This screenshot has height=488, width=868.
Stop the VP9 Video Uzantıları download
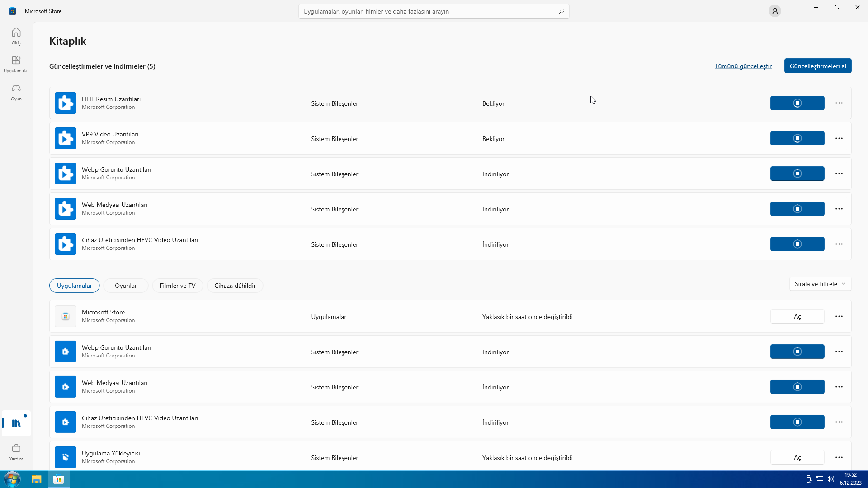(x=797, y=138)
